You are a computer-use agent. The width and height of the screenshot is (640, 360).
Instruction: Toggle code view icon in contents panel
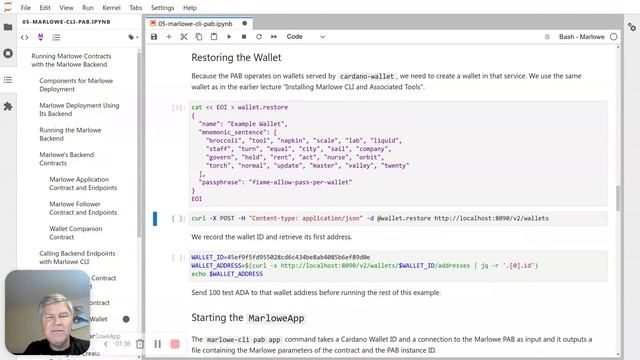click(24, 38)
